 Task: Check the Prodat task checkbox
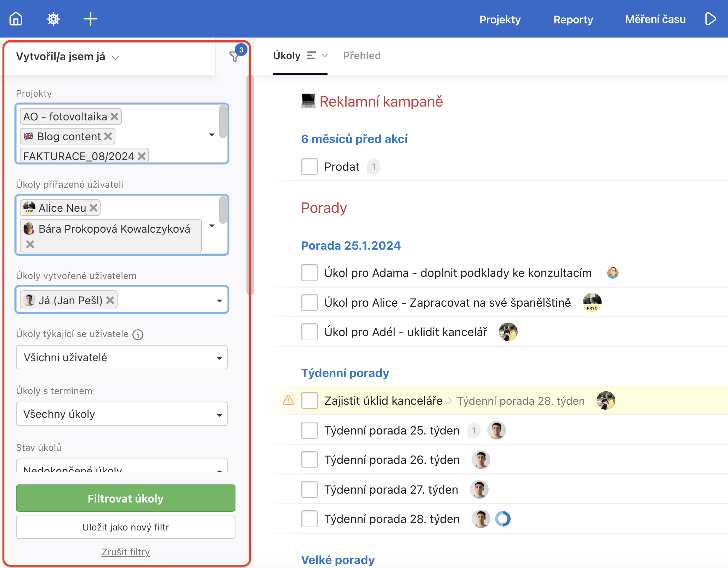tap(309, 166)
